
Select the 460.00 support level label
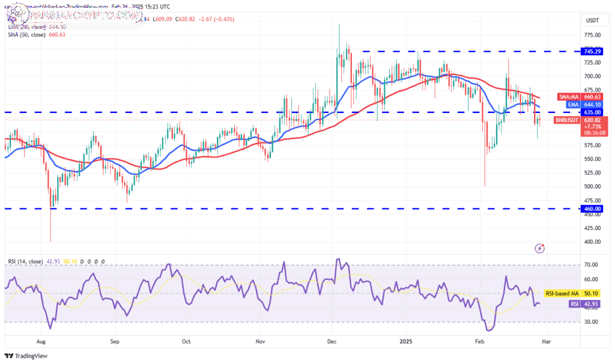coord(592,209)
